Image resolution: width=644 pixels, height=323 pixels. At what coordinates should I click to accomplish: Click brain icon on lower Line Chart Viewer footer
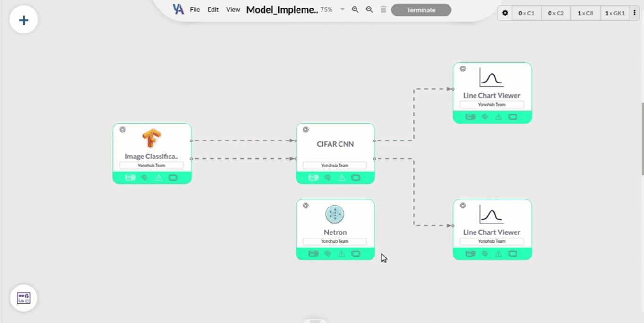tap(484, 254)
